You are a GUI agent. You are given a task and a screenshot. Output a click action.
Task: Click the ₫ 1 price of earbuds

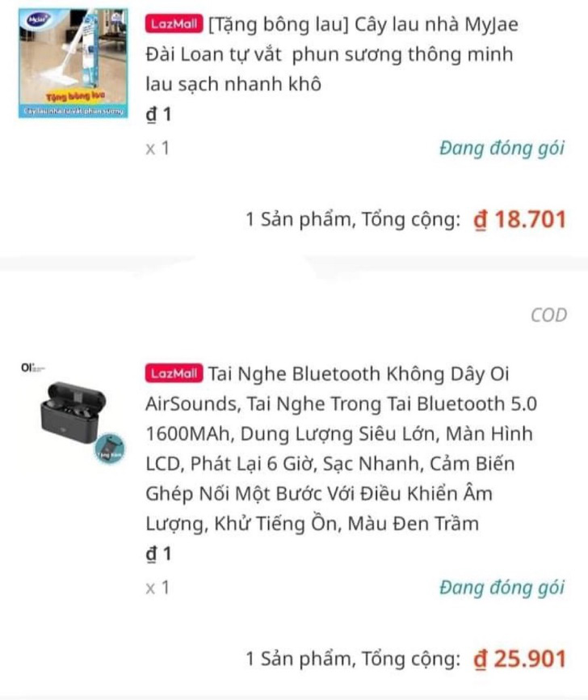159,554
